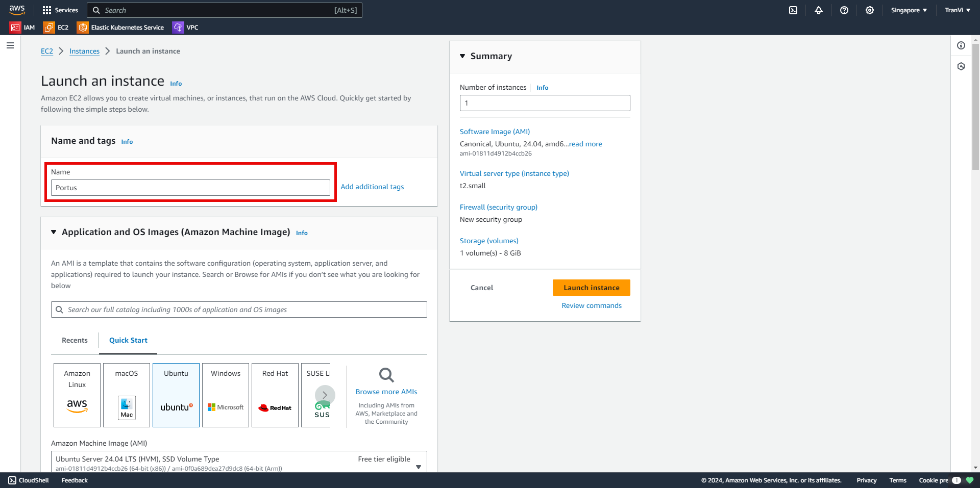Open the info panel icon on right edge
The image size is (980, 488).
[961, 45]
